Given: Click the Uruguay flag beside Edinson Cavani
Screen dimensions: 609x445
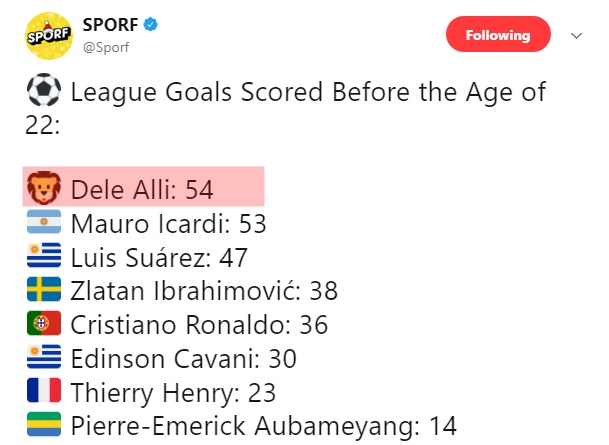Looking at the screenshot, I should pyautogui.click(x=44, y=356).
